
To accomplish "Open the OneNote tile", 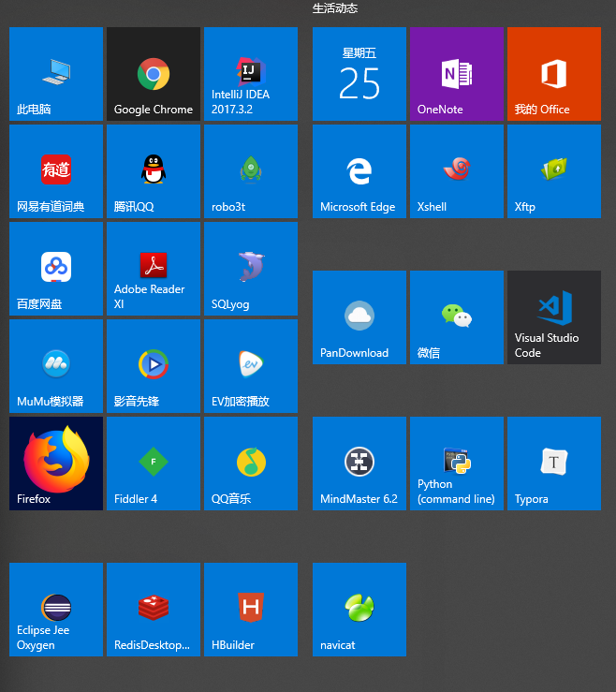I will coord(456,74).
